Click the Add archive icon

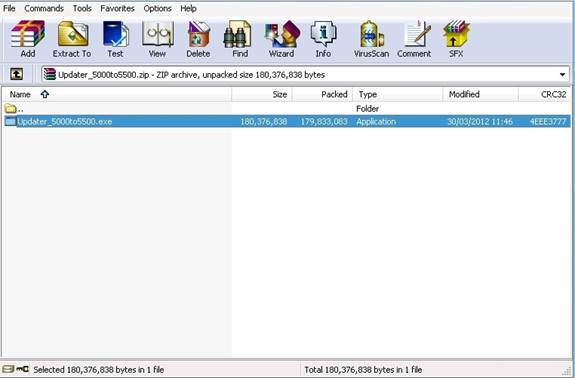click(28, 39)
